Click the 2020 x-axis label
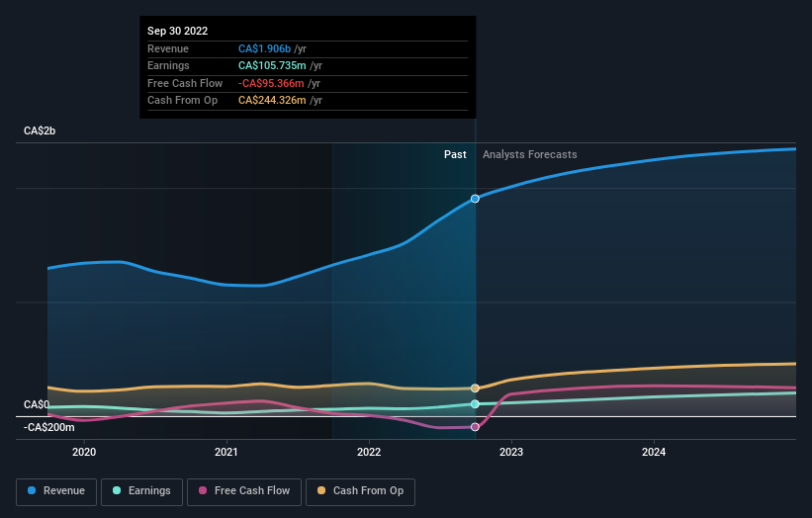 pos(84,453)
